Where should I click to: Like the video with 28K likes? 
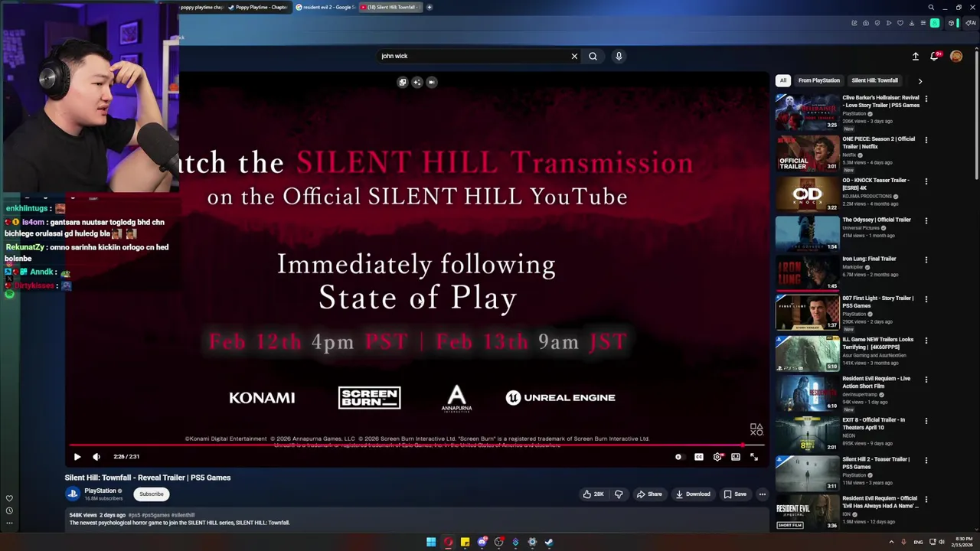[x=593, y=494]
